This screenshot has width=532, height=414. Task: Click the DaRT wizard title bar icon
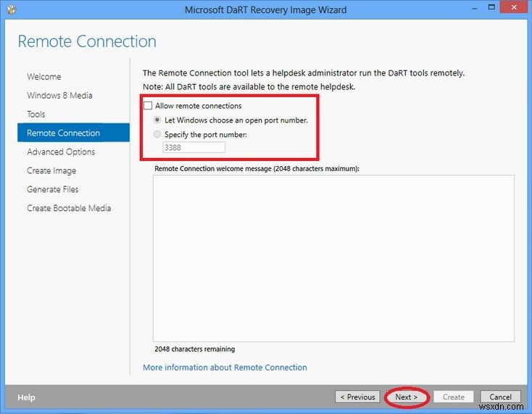point(12,9)
